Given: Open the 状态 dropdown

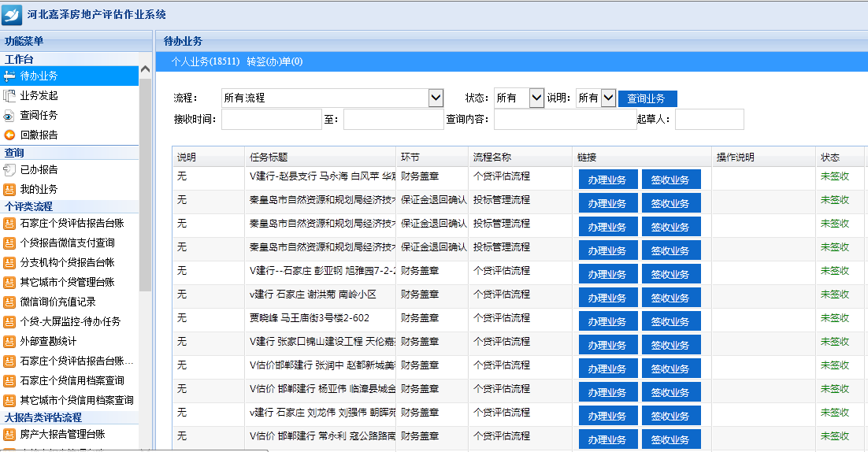Looking at the screenshot, I should 536,98.
